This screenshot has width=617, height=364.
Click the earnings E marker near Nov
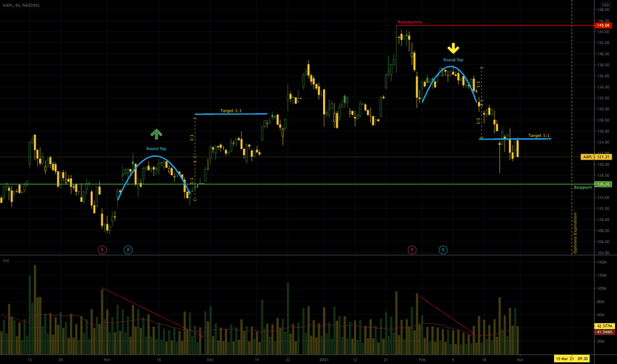pos(102,250)
